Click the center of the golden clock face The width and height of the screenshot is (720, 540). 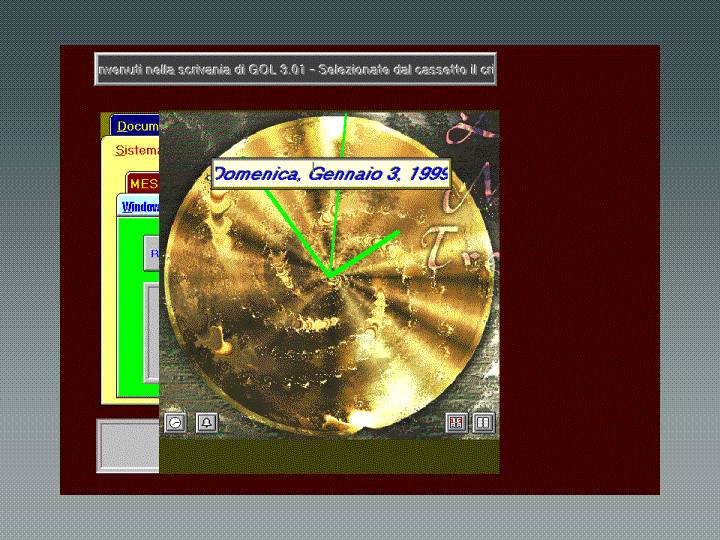pyautogui.click(x=329, y=275)
